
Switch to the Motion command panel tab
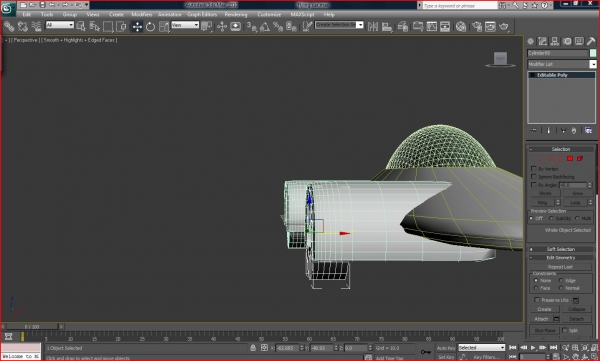(x=567, y=41)
